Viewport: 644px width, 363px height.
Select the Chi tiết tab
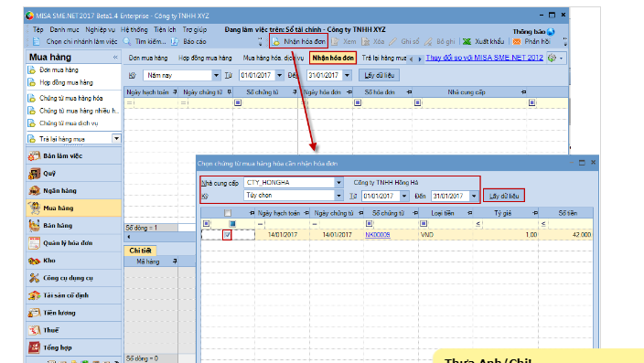[x=140, y=251]
